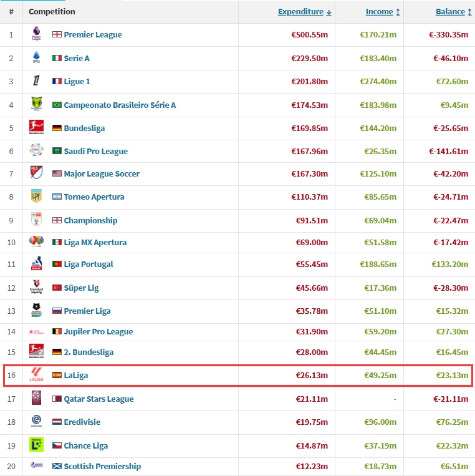The width and height of the screenshot is (475, 476).
Task: Click the Turkish flag next to Süper Lig
Action: coord(57,288)
